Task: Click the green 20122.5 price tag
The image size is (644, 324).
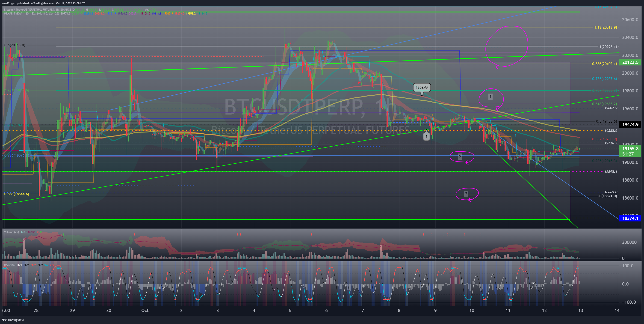Action: (x=630, y=62)
